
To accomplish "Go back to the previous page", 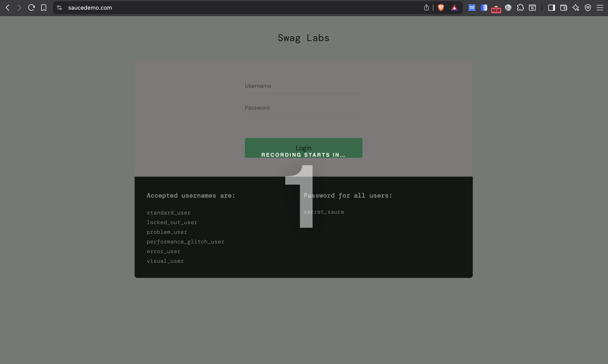I will tap(8, 8).
